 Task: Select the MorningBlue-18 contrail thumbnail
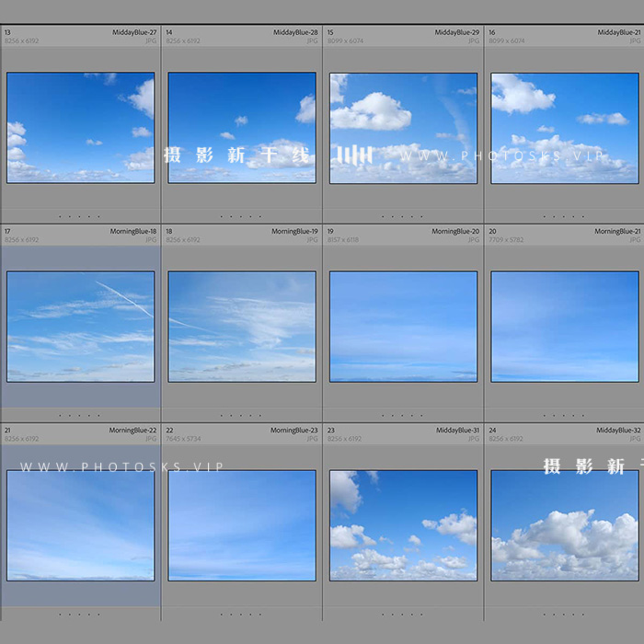81,327
